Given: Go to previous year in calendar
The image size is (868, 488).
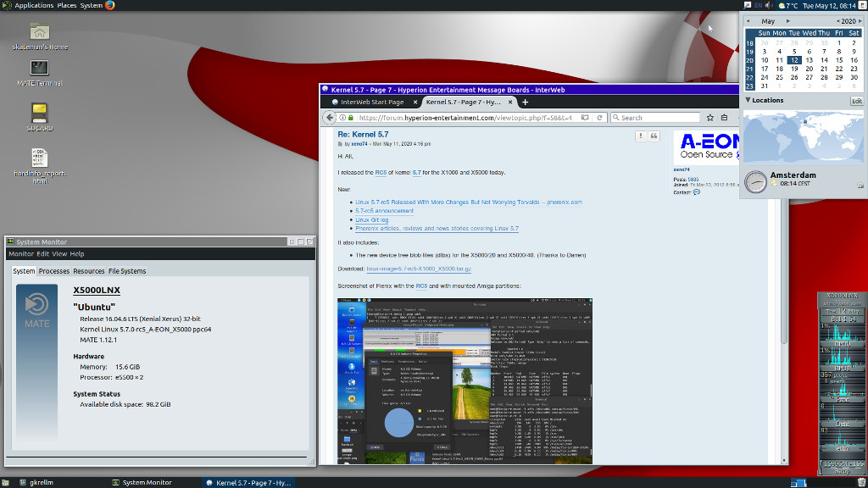Looking at the screenshot, I should (x=837, y=21).
